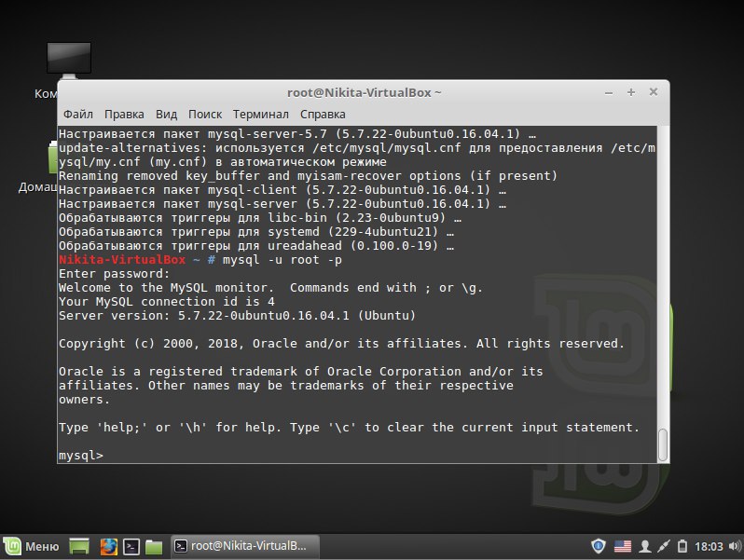
Task: Open the Вид menu
Action: click(166, 115)
